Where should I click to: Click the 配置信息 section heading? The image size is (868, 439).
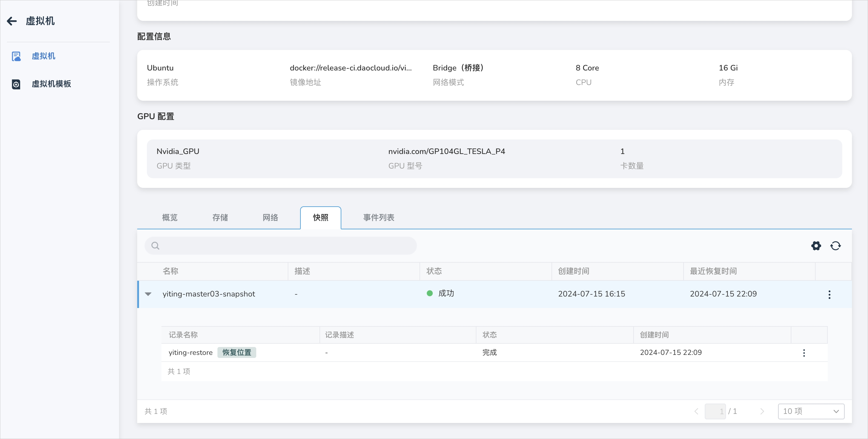point(154,37)
